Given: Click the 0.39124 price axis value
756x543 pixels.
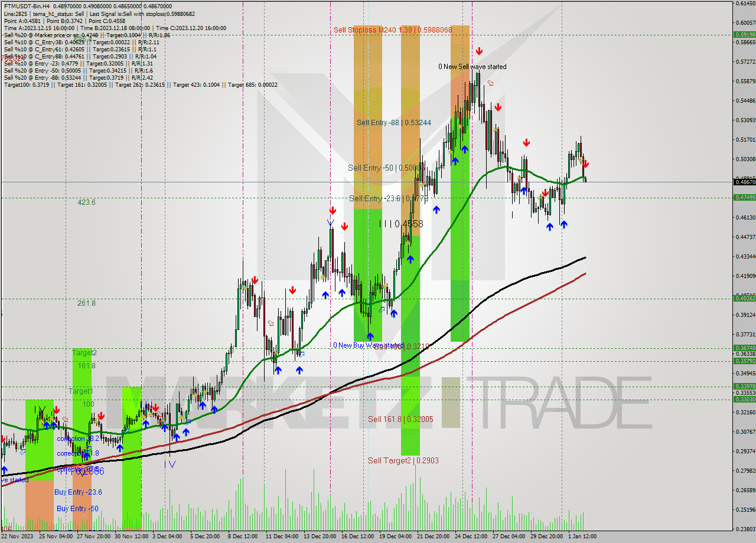Looking at the screenshot, I should 745,315.
